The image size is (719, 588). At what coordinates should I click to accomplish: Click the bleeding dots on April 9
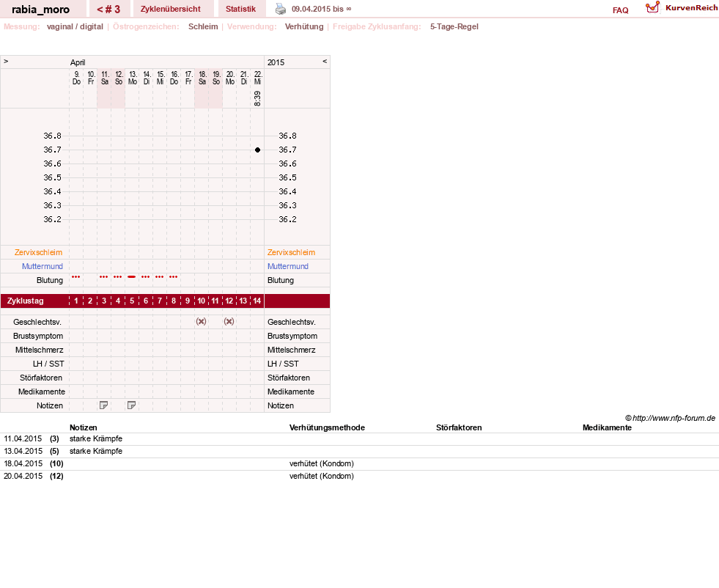click(76, 277)
